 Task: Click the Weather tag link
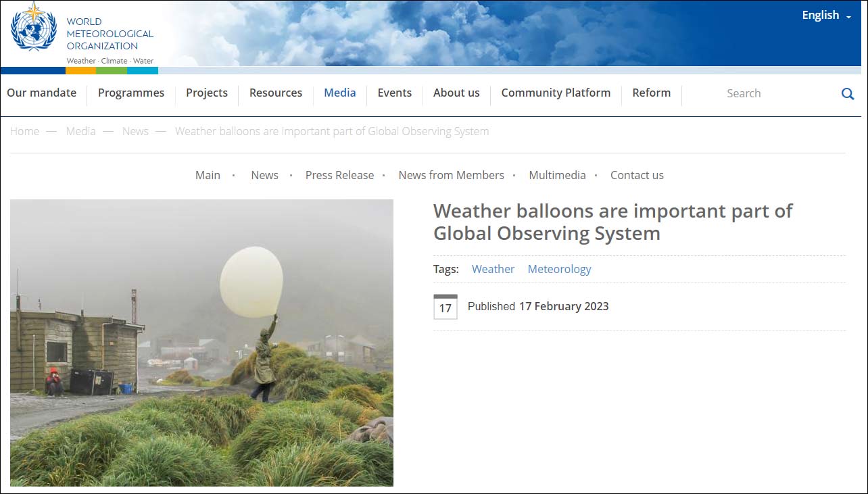point(493,269)
